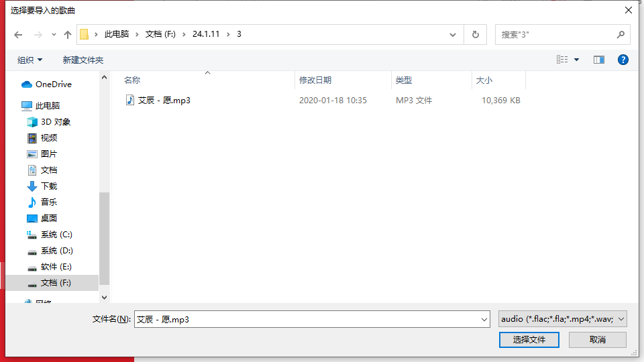Click sidebar scrollbar up arrow

point(105,77)
